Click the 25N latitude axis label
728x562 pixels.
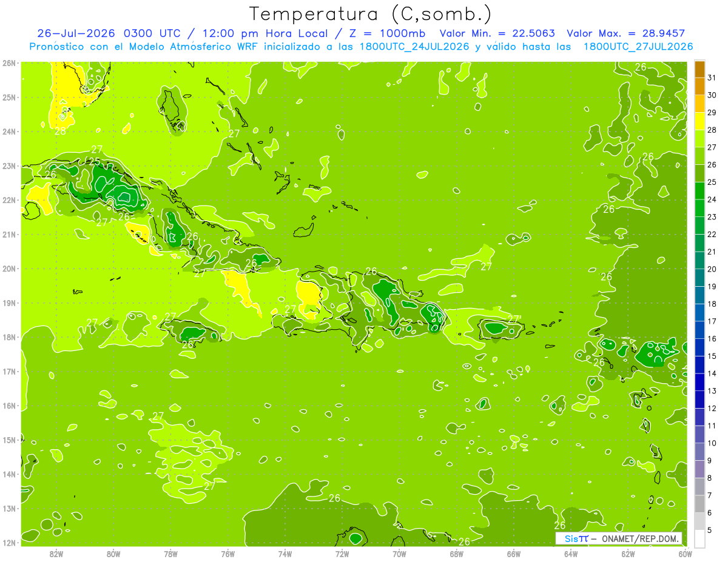pyautogui.click(x=9, y=97)
